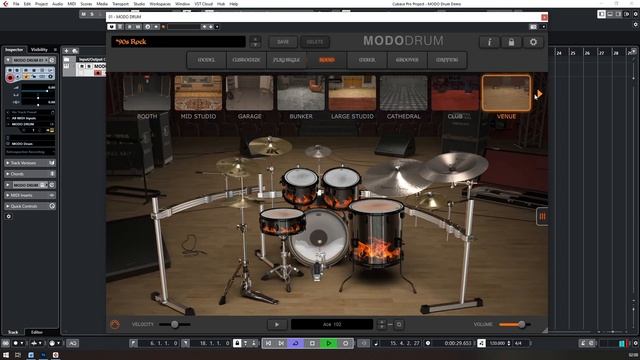Click the Windows Start button

pos(5,355)
